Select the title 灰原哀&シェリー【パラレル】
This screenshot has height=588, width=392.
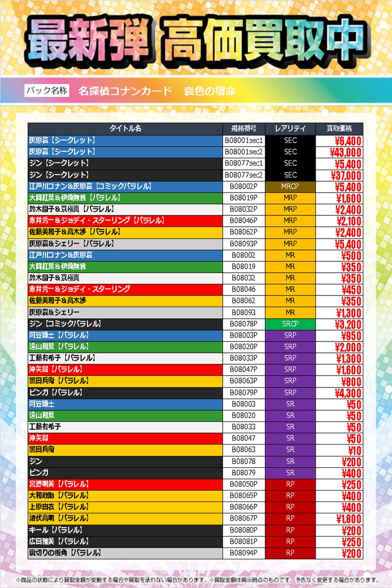(x=72, y=244)
